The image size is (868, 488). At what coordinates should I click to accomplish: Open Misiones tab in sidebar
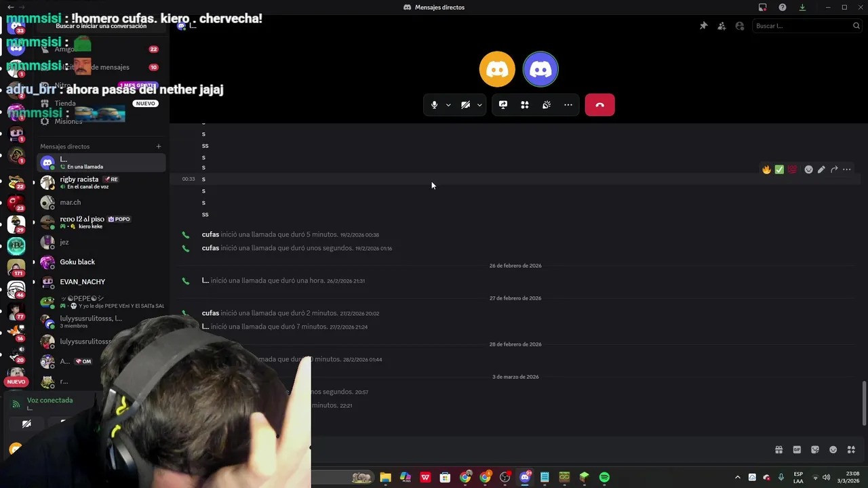[101, 121]
